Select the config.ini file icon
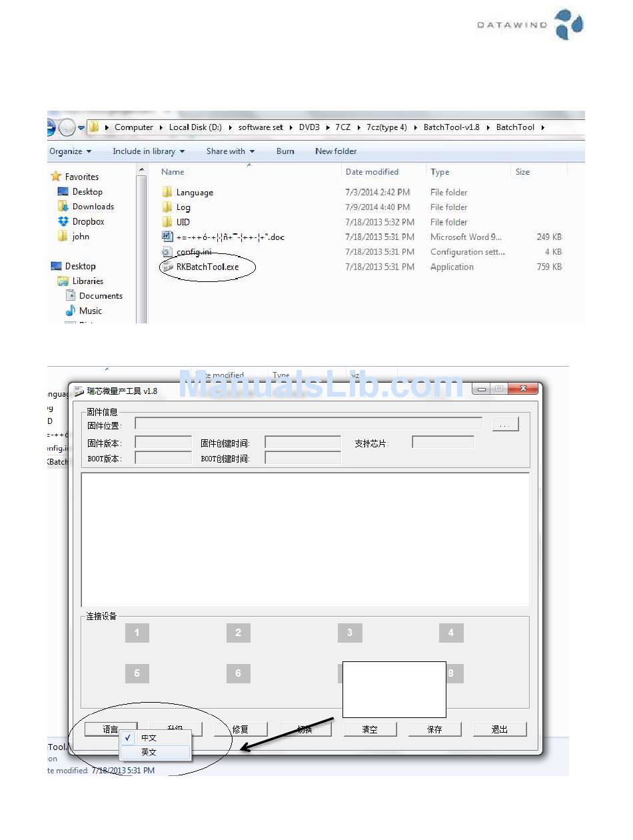This screenshot has width=633, height=840. (x=167, y=252)
